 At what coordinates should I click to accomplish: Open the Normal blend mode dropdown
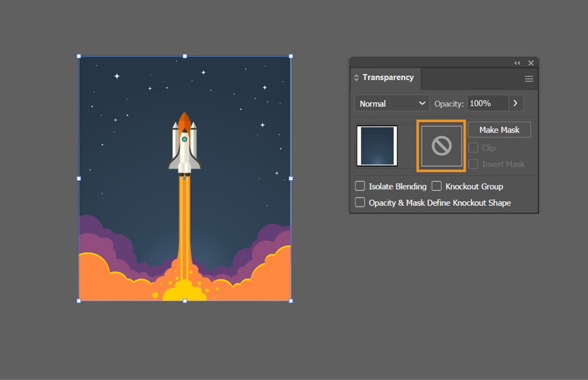(391, 103)
